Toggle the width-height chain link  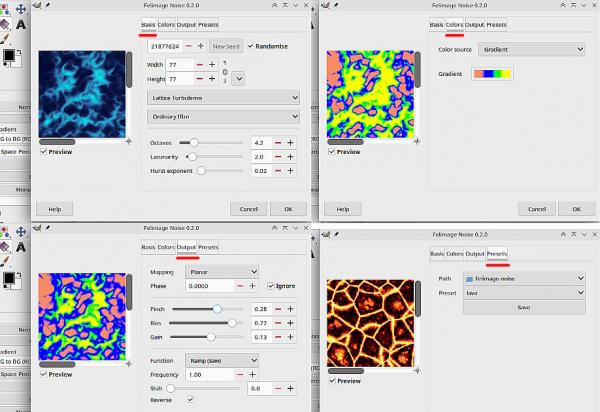coord(225,72)
